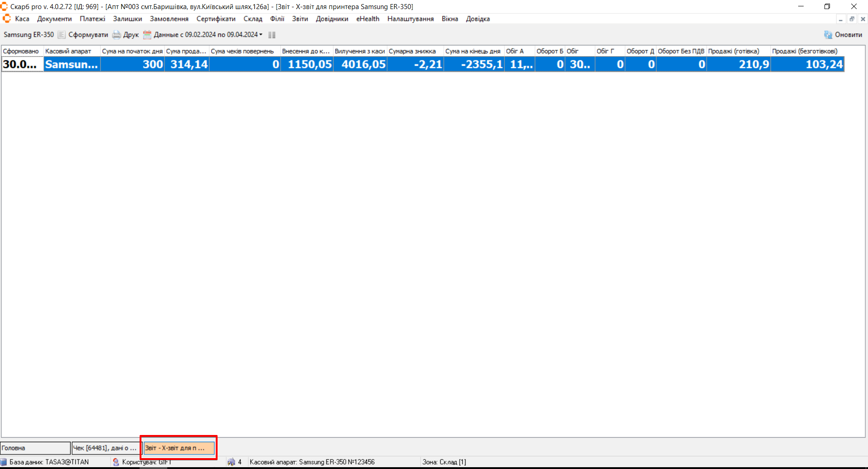Image resolution: width=868 pixels, height=469 pixels.
Task: Open the Звіти menu
Action: 300,19
